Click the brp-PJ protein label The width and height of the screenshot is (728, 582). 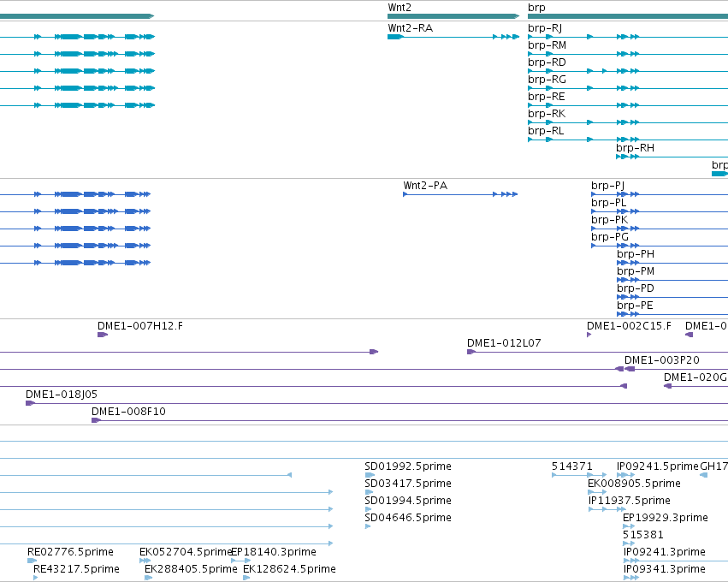tap(607, 186)
